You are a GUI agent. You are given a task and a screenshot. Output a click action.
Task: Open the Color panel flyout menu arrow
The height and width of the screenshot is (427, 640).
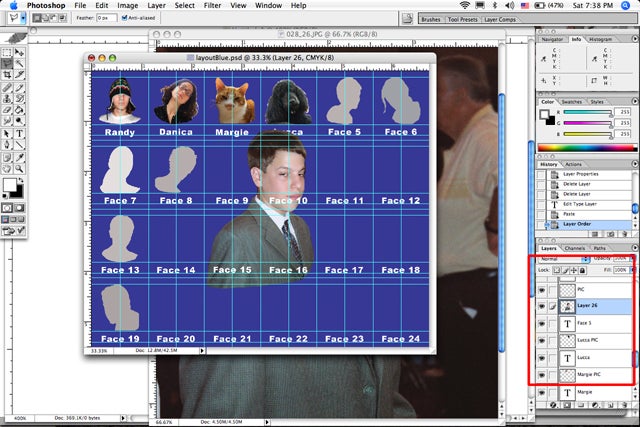[x=635, y=101]
